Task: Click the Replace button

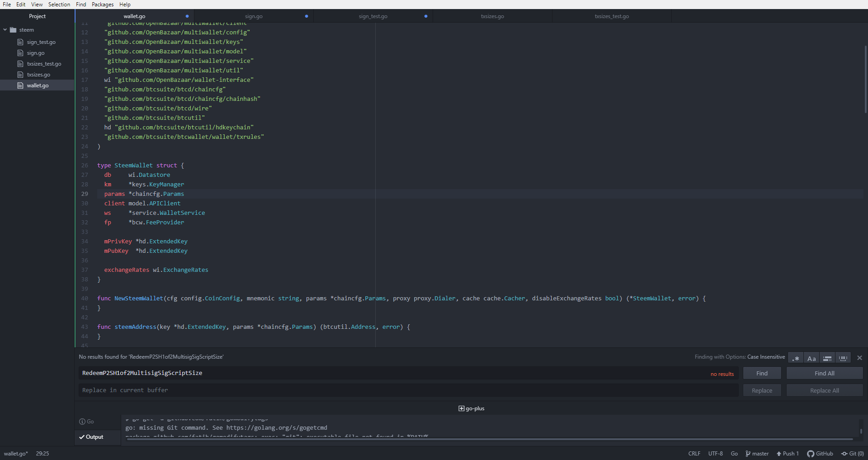Action: (762, 390)
